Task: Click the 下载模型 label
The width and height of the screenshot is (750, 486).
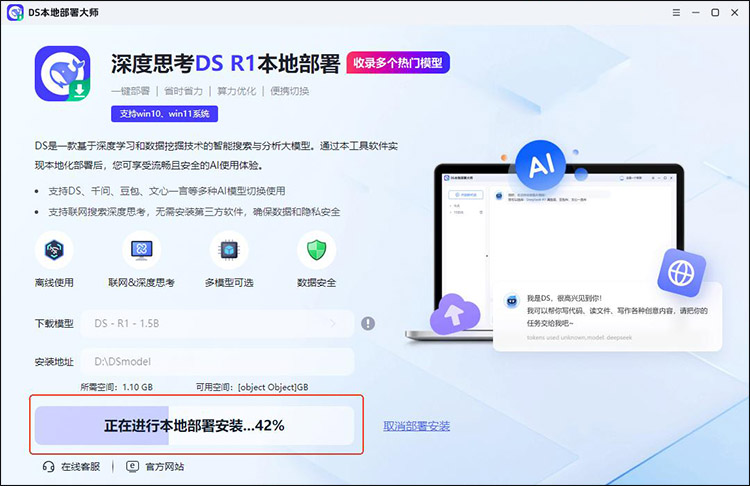Action: click(x=54, y=324)
